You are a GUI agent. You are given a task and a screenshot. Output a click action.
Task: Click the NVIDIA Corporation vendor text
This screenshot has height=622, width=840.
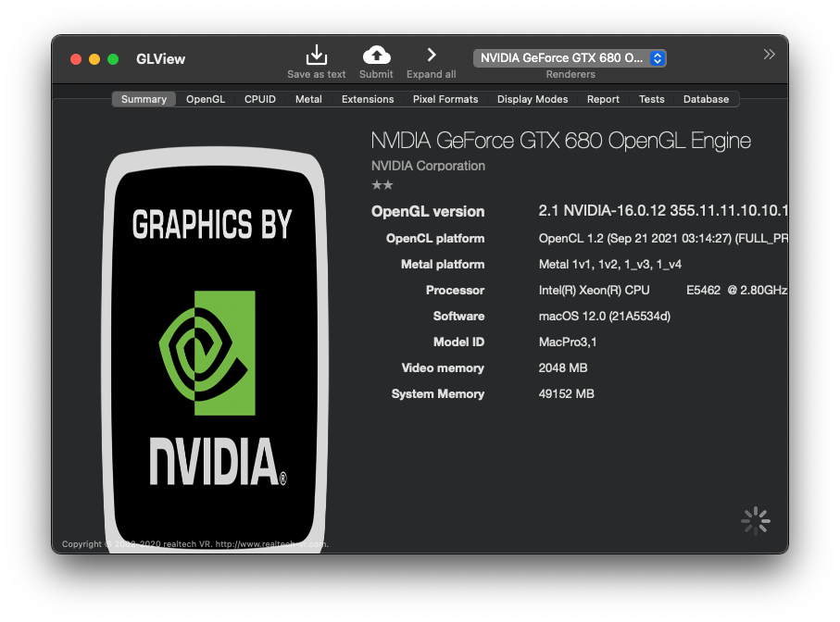click(x=428, y=166)
